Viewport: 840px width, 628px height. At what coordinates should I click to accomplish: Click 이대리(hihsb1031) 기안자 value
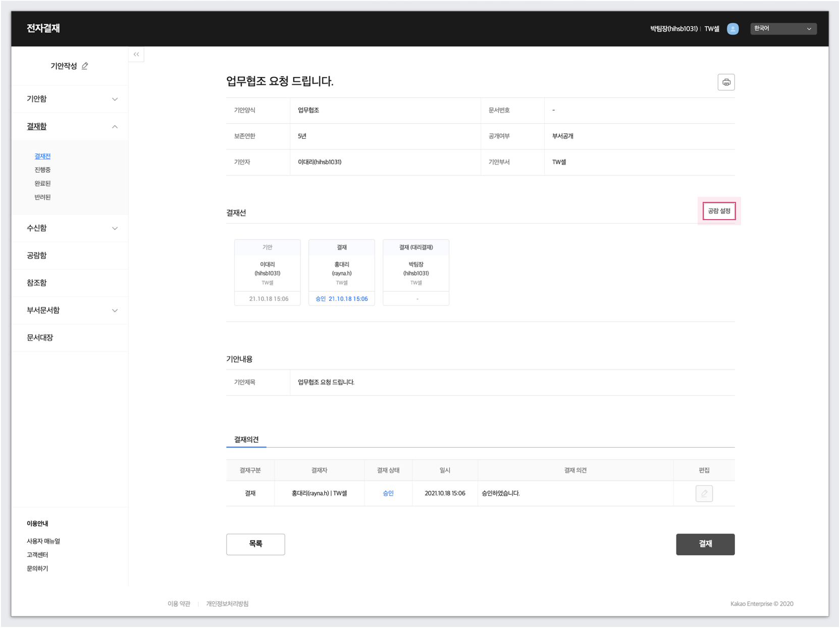(320, 162)
